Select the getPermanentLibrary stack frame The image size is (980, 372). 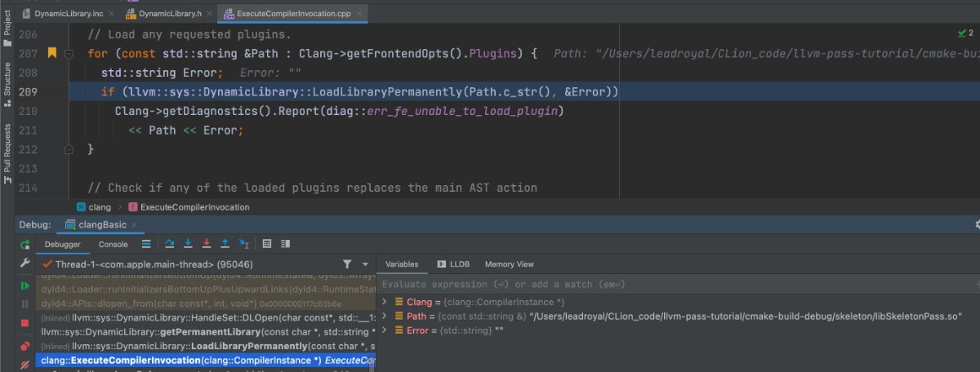[x=206, y=332]
